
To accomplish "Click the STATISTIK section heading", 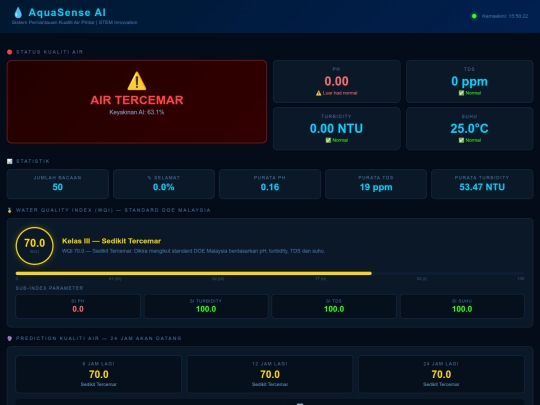I will [33, 161].
